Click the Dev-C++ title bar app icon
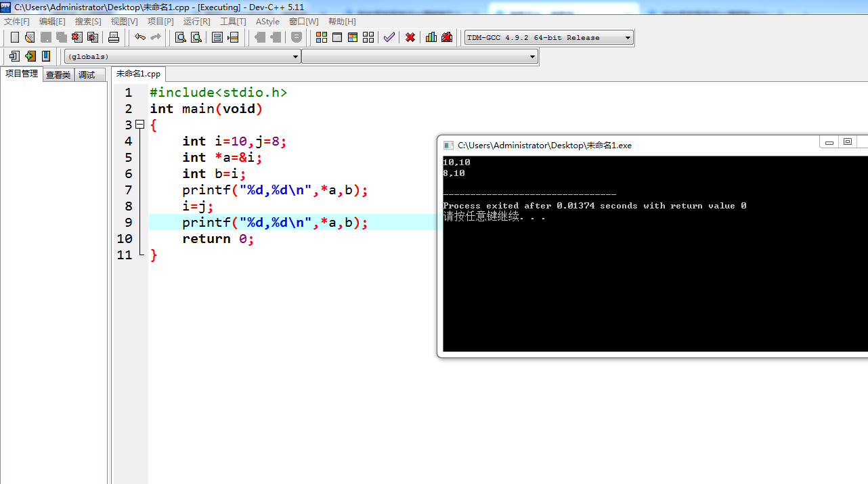Viewport: 868px width, 484px height. tap(6, 7)
